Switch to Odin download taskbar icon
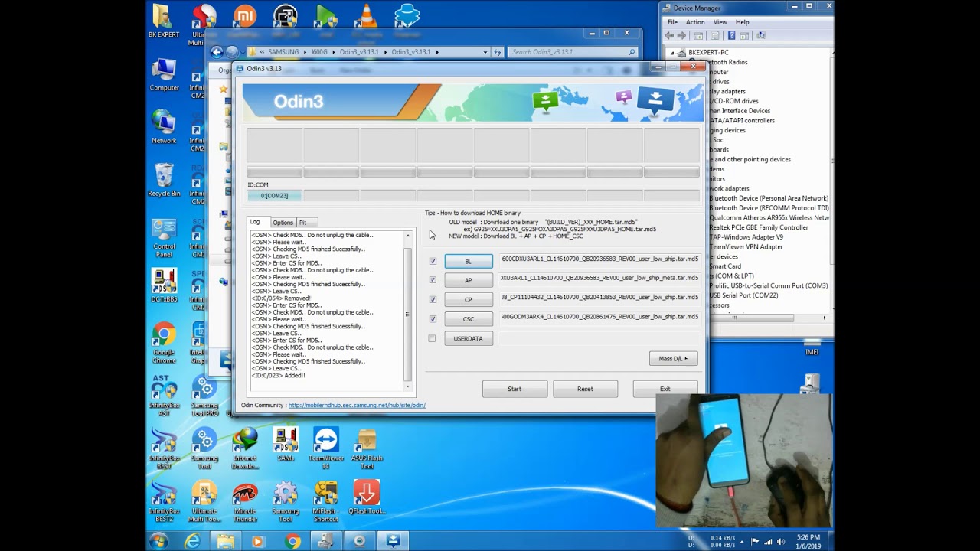Image resolution: width=980 pixels, height=551 pixels. click(x=394, y=541)
